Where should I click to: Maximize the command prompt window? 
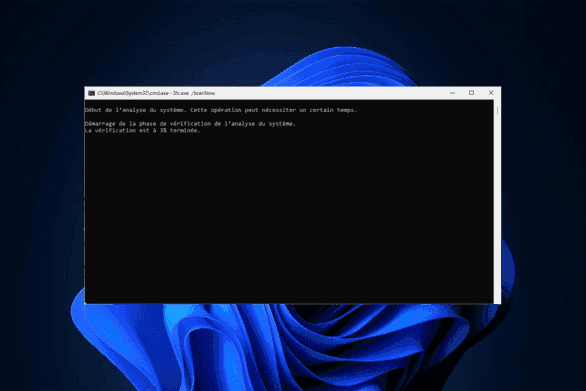click(x=472, y=93)
